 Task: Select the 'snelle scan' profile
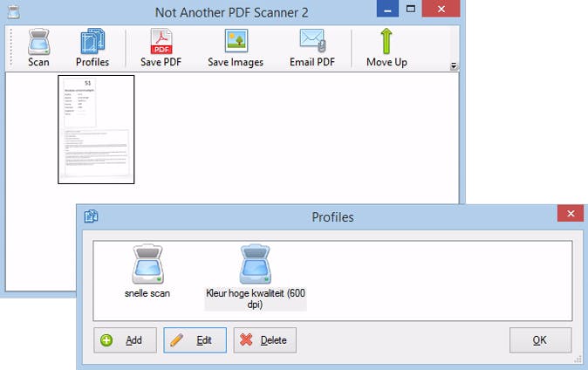coord(147,271)
